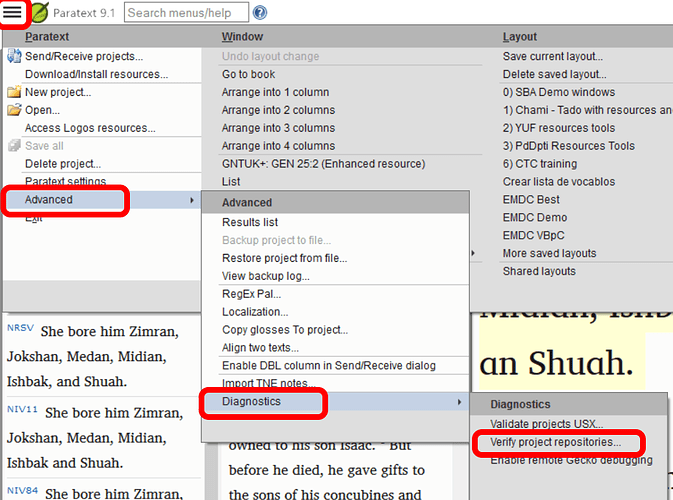The image size is (673, 500).
Task: Load Crear lista de vocablos layout
Action: click(559, 182)
